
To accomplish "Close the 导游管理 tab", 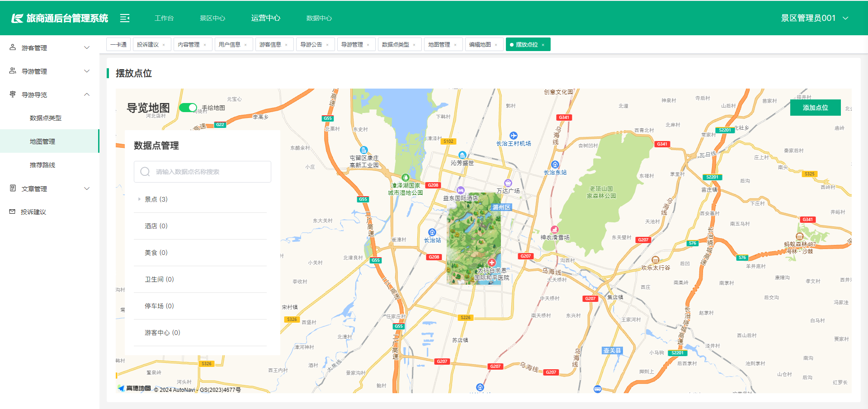I will (x=368, y=45).
